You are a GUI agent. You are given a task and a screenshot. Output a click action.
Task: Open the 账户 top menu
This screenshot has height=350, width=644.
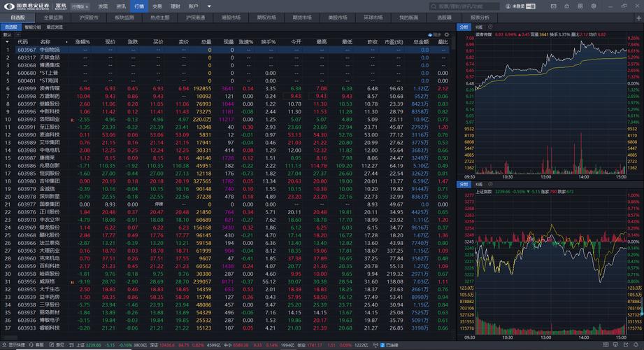(194, 6)
